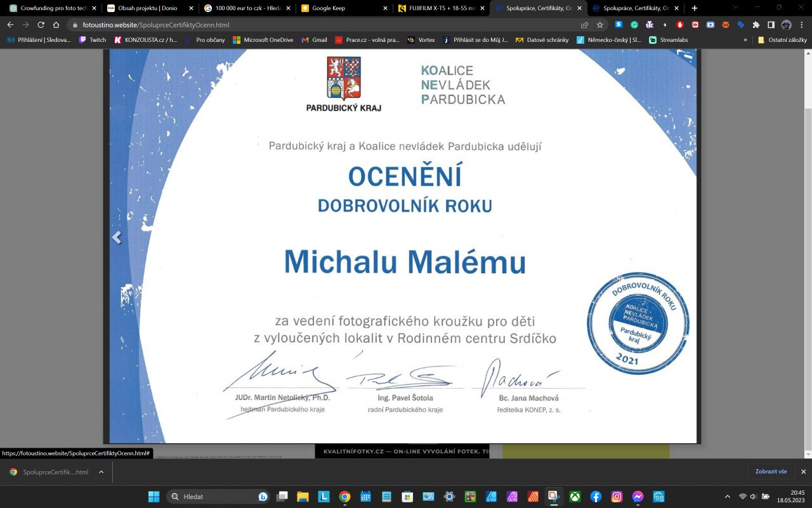Switch to the 100 000 eur to czk tab

[248, 8]
